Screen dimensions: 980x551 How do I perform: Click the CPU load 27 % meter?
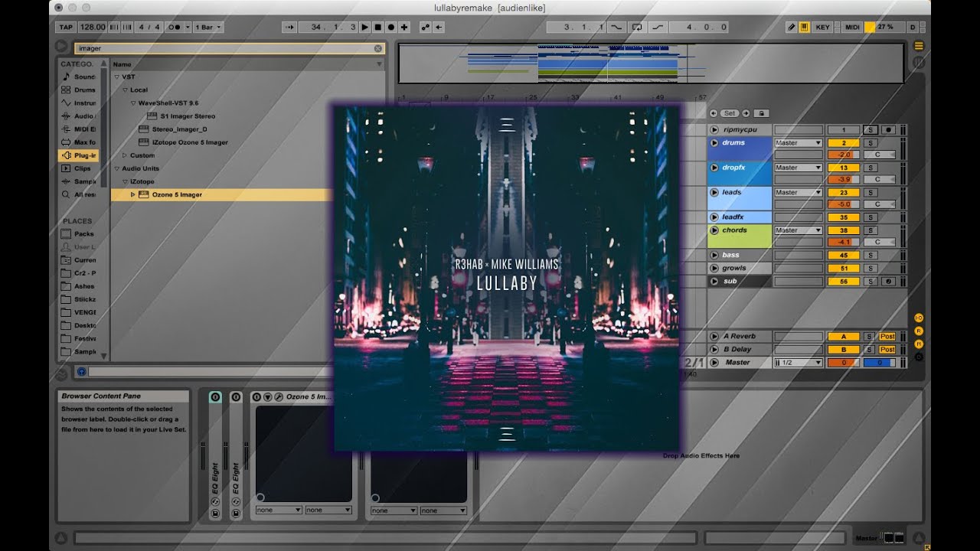884,27
